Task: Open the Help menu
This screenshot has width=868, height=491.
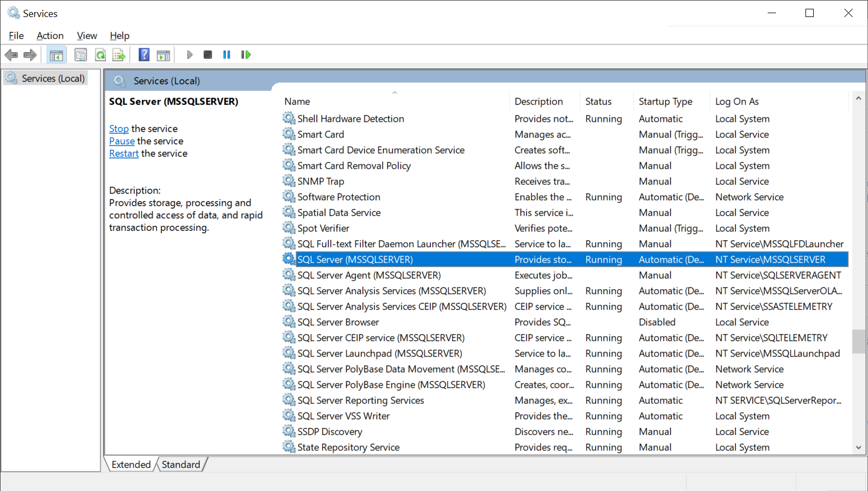Action: [120, 36]
